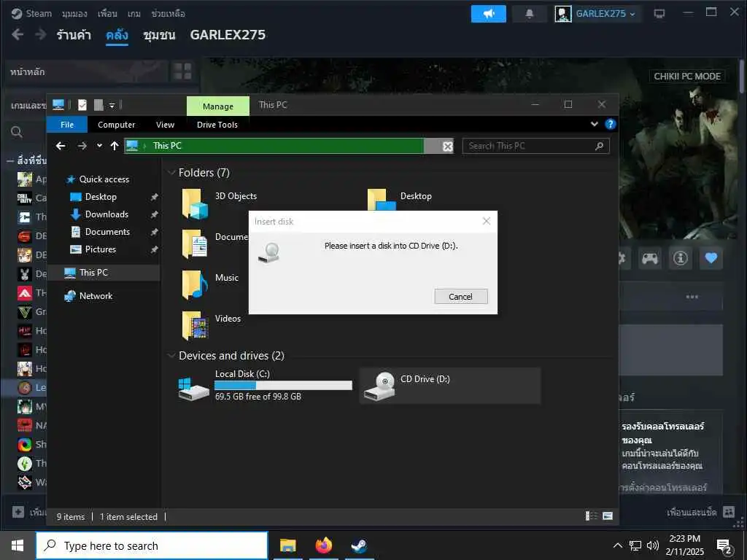Open recent locations dropdown arrow

(99, 146)
